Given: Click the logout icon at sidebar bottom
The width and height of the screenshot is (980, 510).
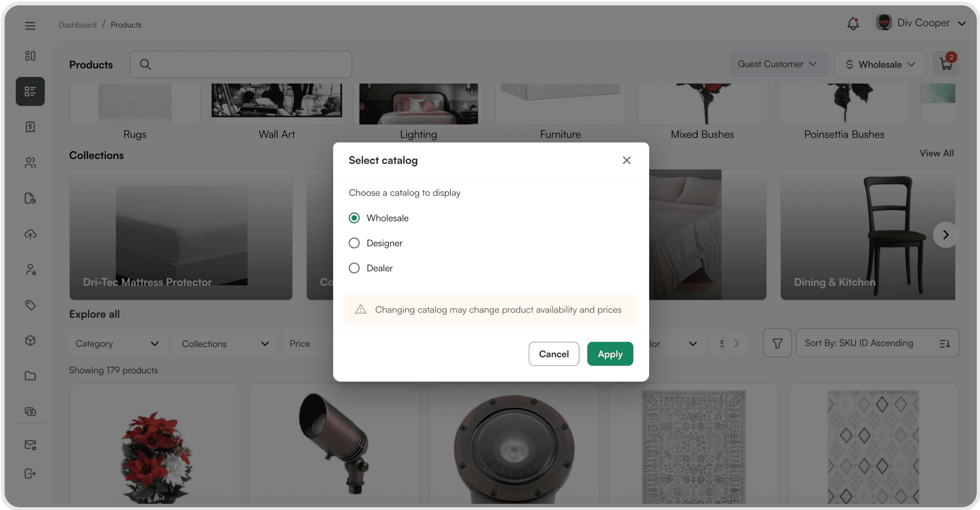Looking at the screenshot, I should tap(30, 473).
